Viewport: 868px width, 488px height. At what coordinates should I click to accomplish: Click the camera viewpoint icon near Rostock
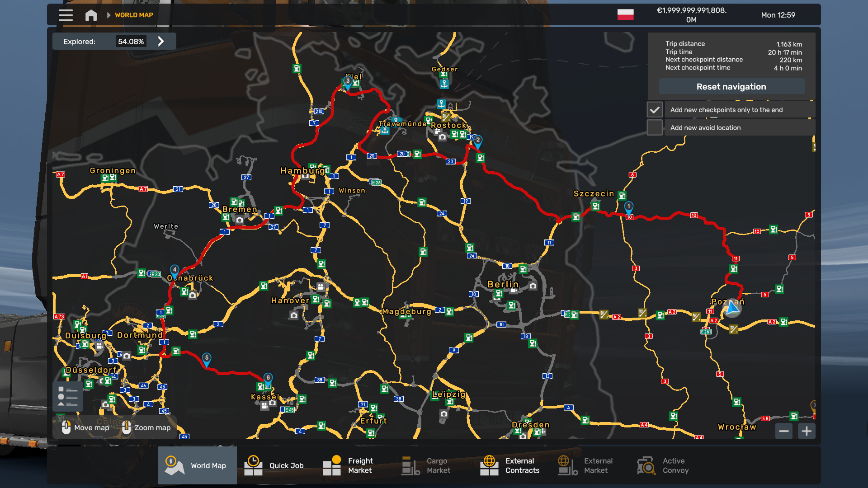click(x=442, y=137)
